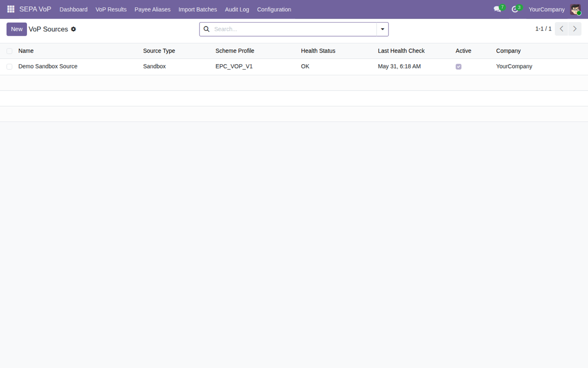Toggle the select-all checkbox in header

pos(9,51)
